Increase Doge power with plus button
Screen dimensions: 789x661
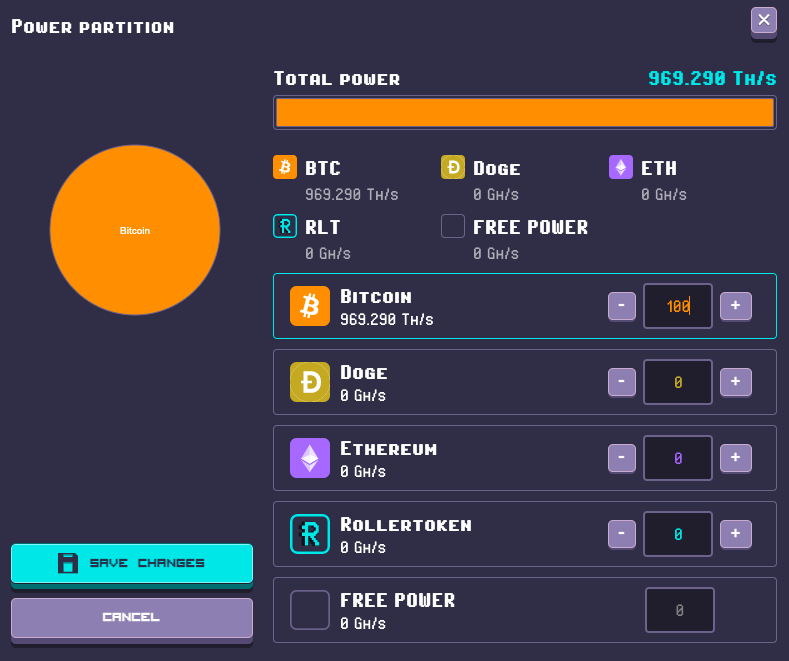tap(736, 381)
